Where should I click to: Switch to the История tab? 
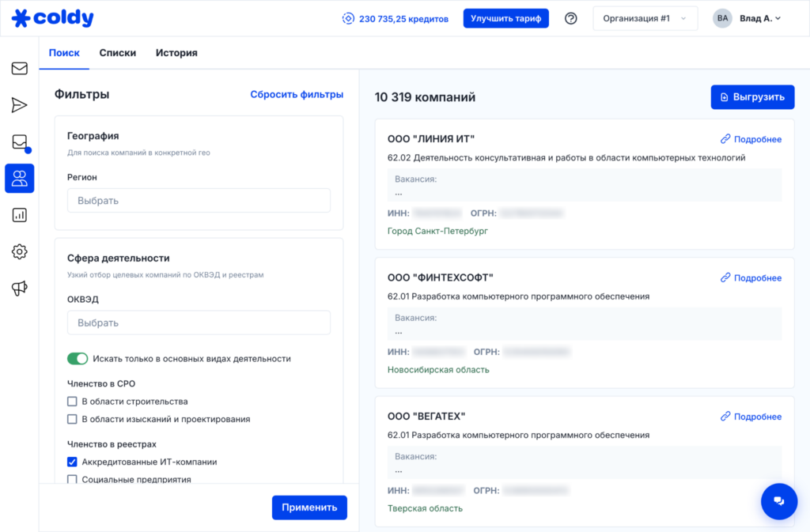click(x=176, y=53)
